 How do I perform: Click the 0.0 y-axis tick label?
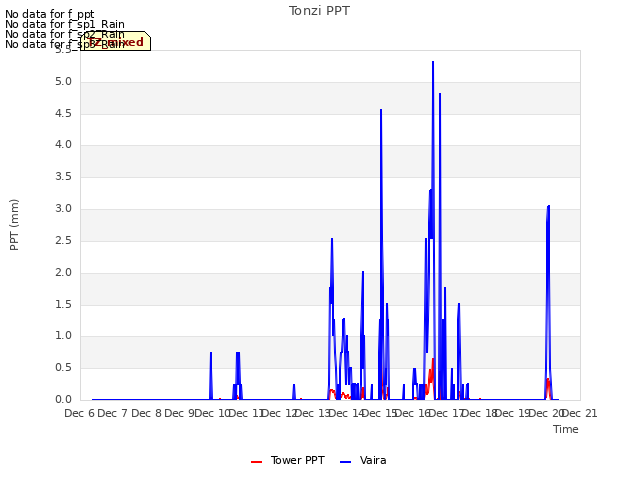pyautogui.click(x=63, y=399)
